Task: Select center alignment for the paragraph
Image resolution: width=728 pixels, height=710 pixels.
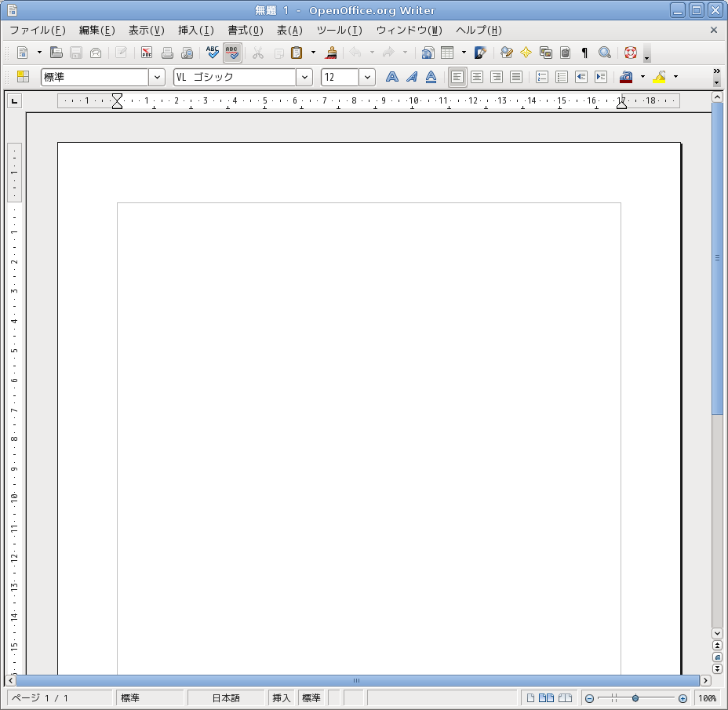Action: (476, 77)
